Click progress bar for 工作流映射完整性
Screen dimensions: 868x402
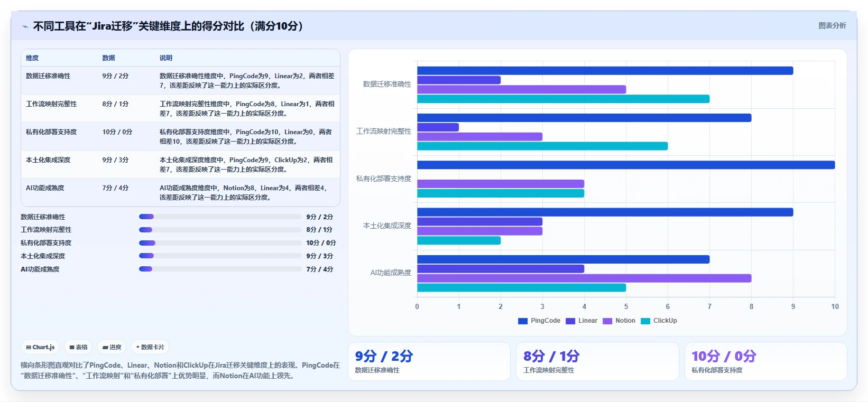pos(220,230)
